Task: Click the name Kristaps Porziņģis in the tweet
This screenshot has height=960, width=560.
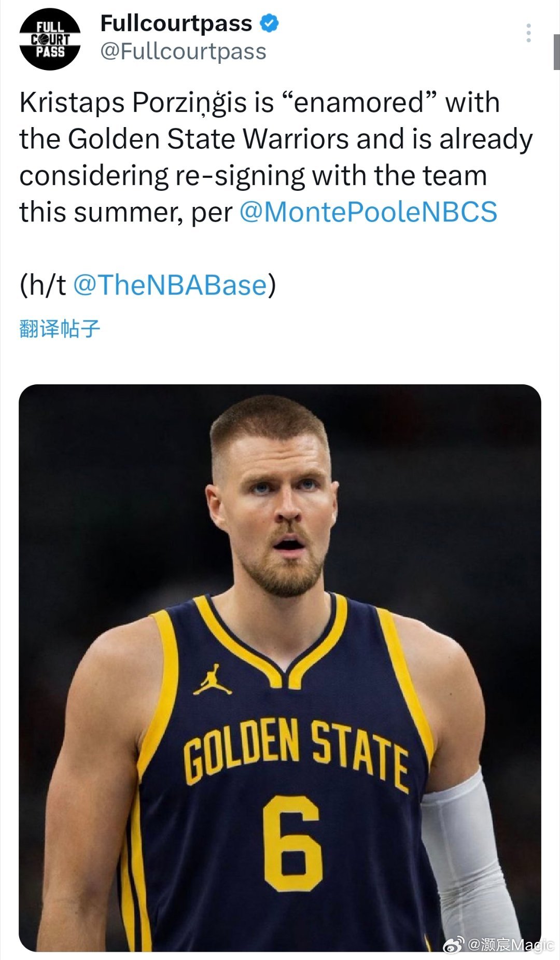Action: [133, 102]
